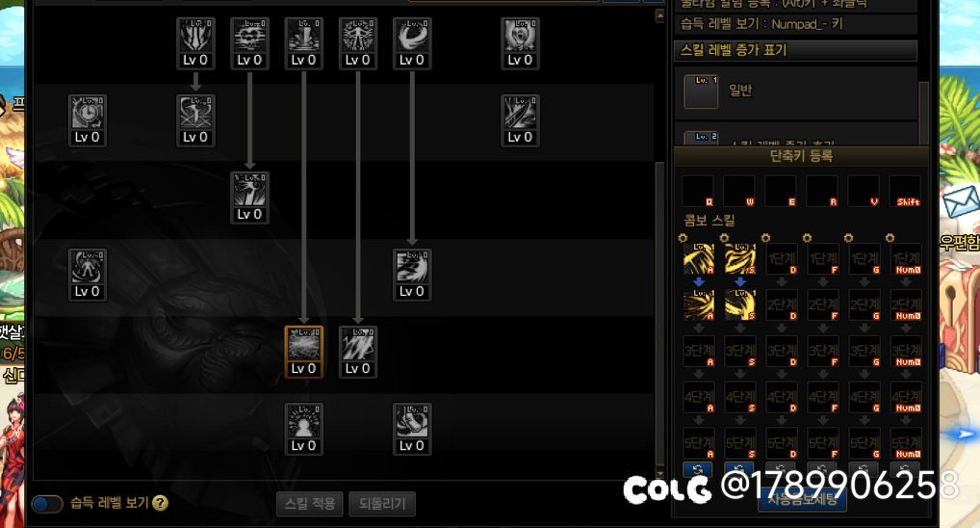Viewport: 980px width, 528px height.
Task: Click the reset arrows icon under combo column A
Action: [698, 469]
